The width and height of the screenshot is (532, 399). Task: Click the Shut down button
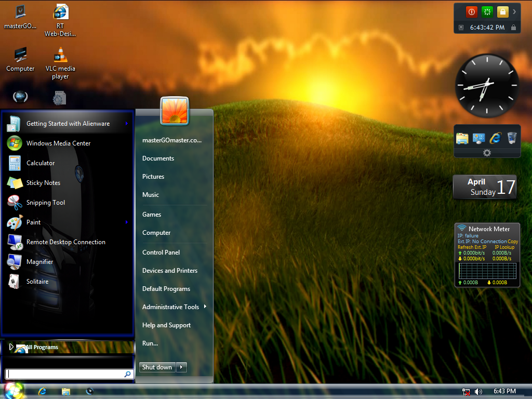point(157,367)
